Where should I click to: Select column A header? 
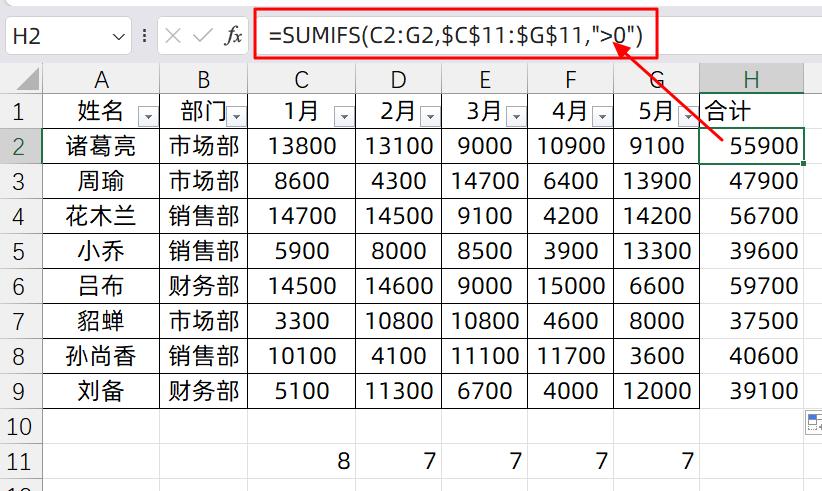tap(101, 79)
